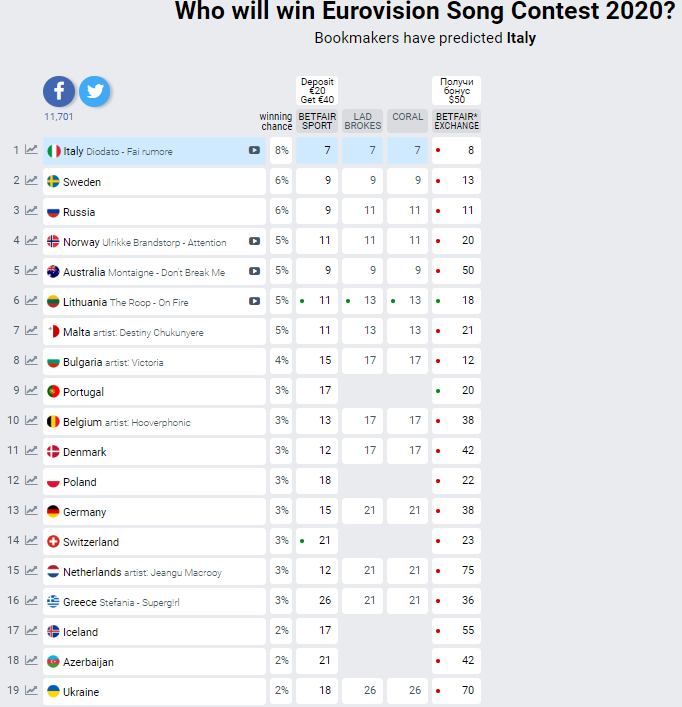Play the video for Italy's Fai rumore
Image resolution: width=682 pixels, height=707 pixels.
coord(254,150)
